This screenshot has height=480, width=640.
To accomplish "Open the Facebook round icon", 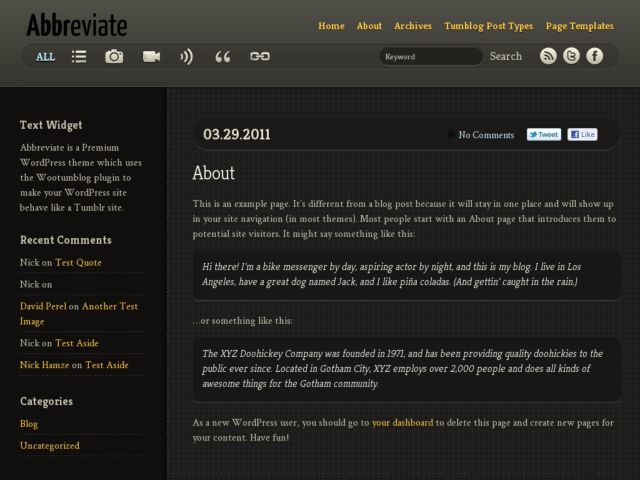I will (x=595, y=56).
